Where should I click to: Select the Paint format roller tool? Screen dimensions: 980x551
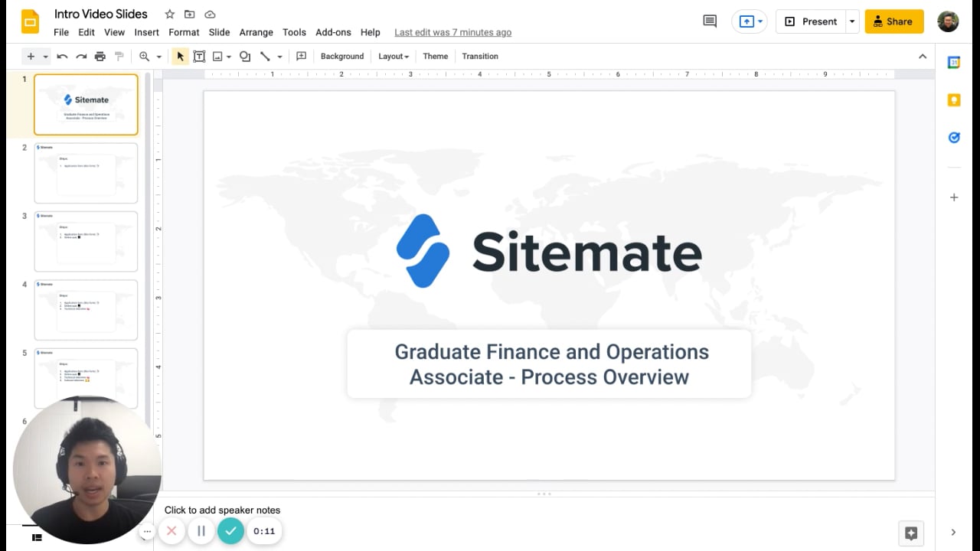tap(119, 57)
